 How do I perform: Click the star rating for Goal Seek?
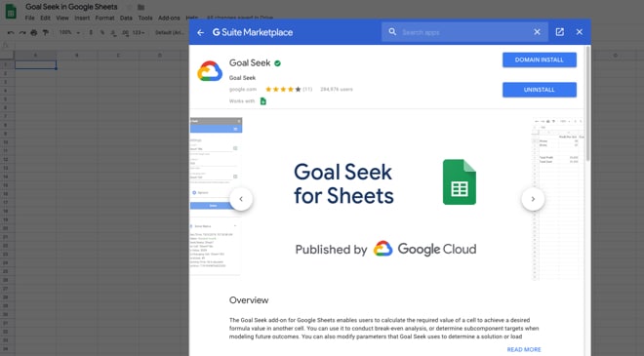click(283, 89)
